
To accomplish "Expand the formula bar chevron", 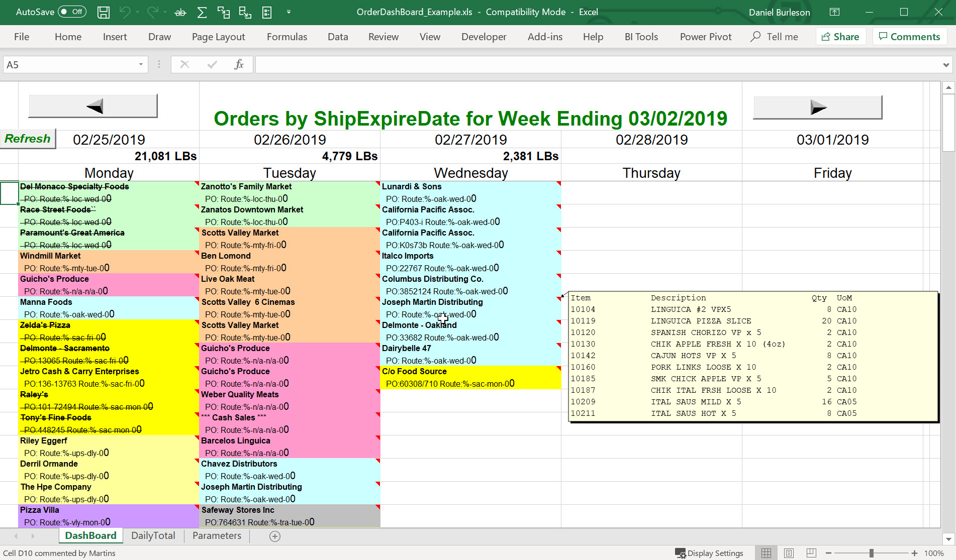I will (x=946, y=65).
